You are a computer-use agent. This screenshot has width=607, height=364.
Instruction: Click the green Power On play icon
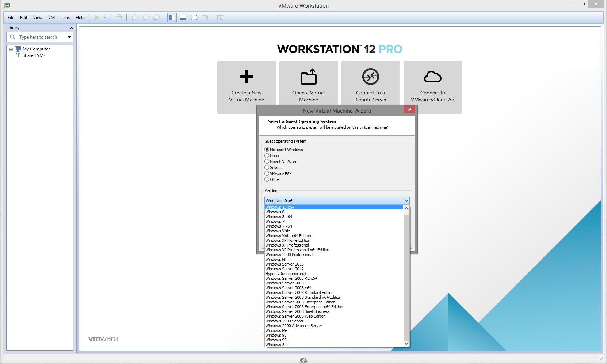click(97, 18)
